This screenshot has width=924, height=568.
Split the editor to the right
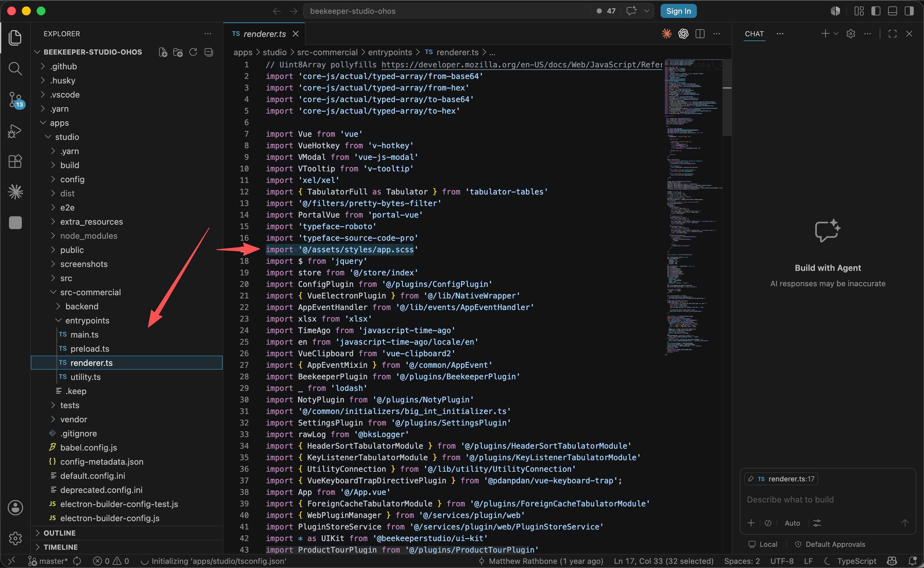[700, 34]
